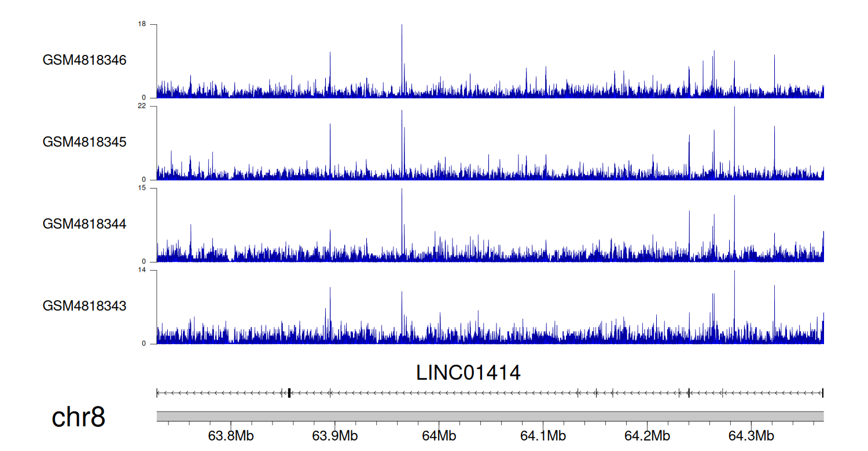This screenshot has height=451, width=868.
Task: Click the GSM4818346 track label
Action: 84,60
